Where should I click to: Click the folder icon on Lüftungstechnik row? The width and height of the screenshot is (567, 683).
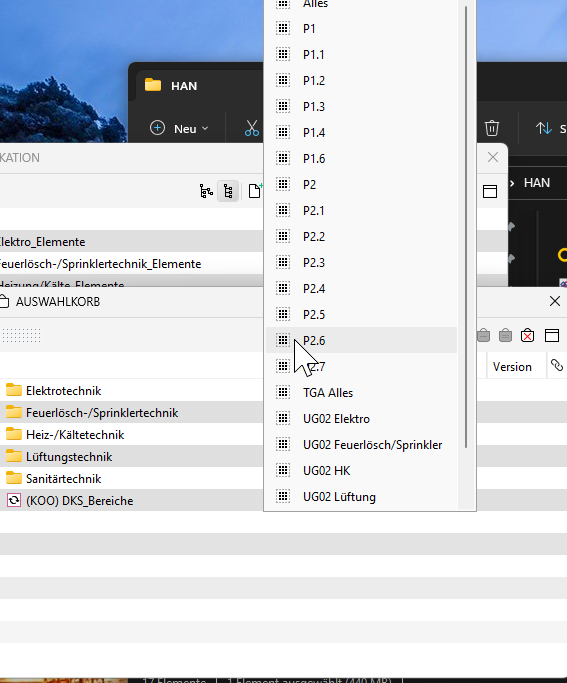click(14, 456)
